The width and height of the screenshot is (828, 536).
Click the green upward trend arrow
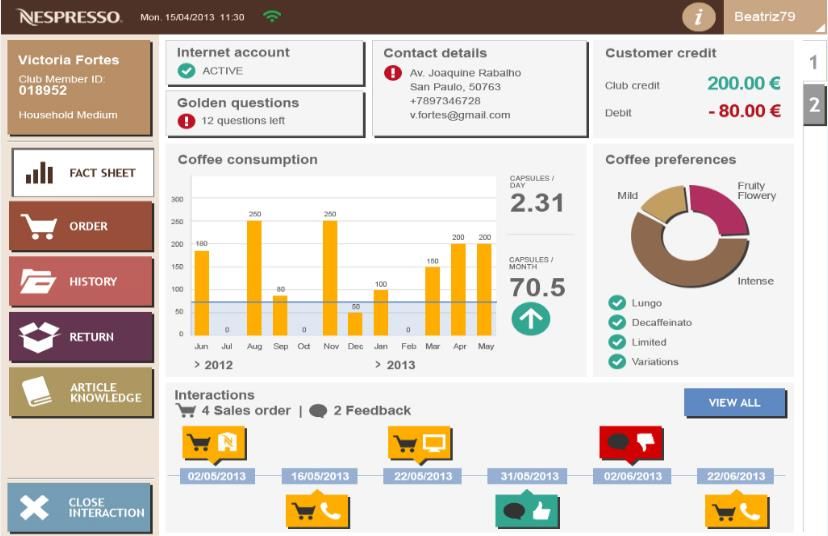531,318
